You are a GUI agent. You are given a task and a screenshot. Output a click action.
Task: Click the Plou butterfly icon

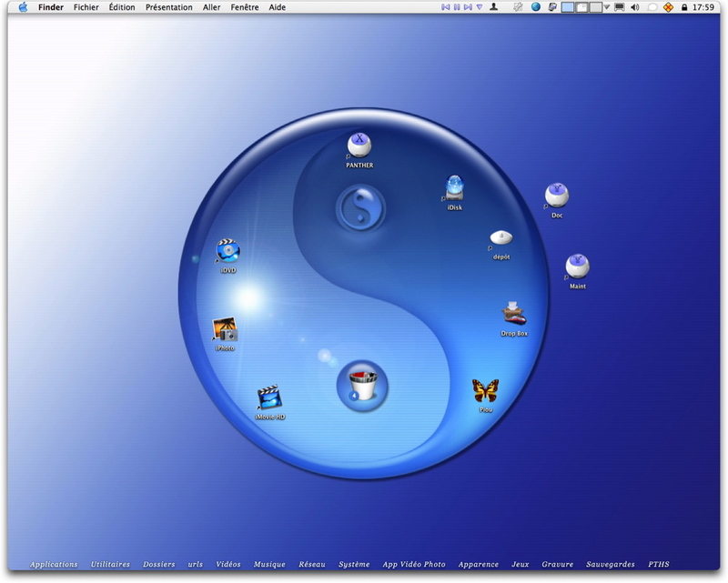[486, 391]
